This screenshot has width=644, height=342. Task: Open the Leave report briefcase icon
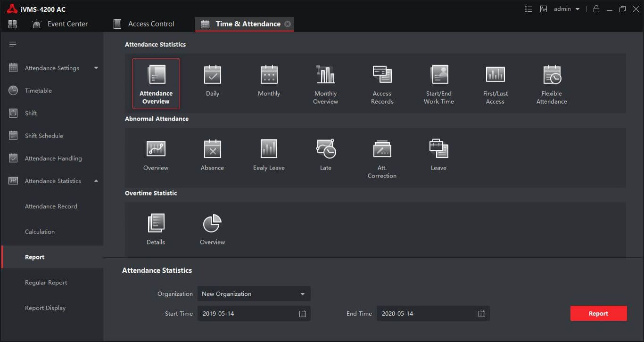439,149
